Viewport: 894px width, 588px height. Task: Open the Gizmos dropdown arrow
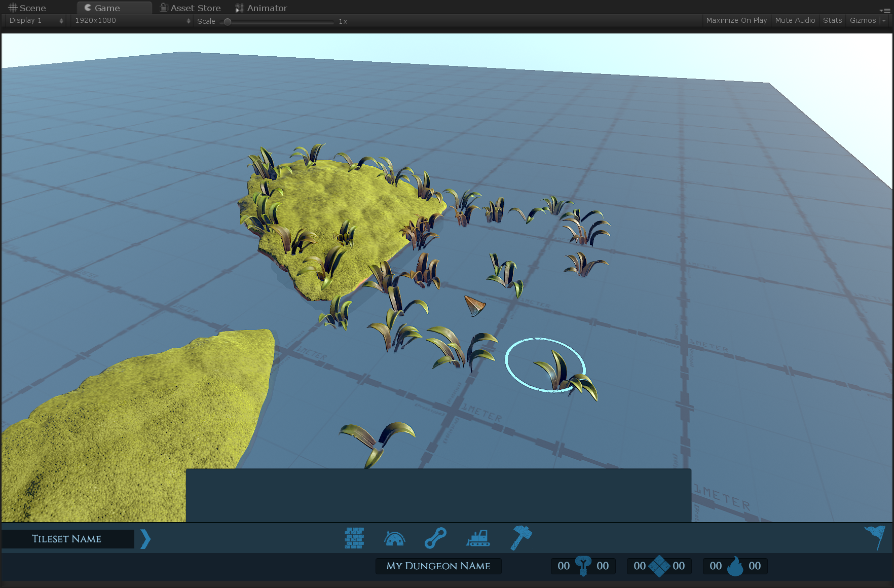point(884,20)
